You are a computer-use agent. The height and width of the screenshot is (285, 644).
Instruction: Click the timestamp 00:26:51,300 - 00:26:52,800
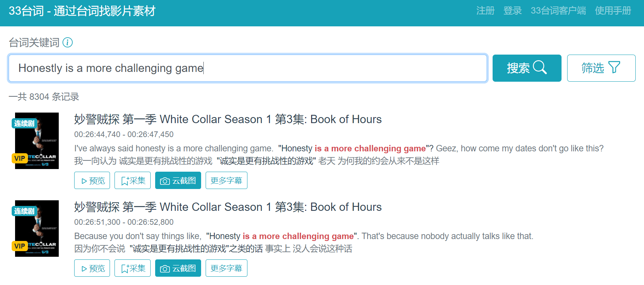124,222
